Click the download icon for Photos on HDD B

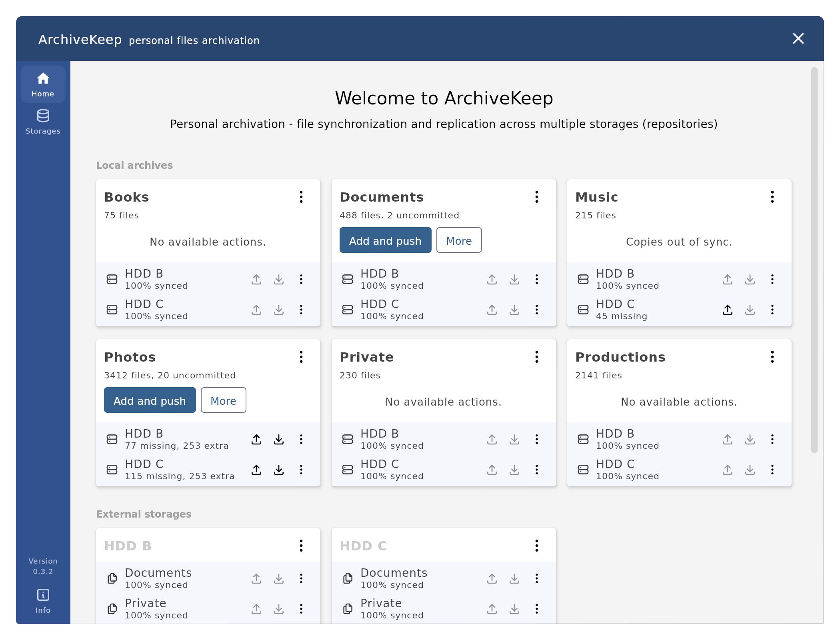coord(279,439)
